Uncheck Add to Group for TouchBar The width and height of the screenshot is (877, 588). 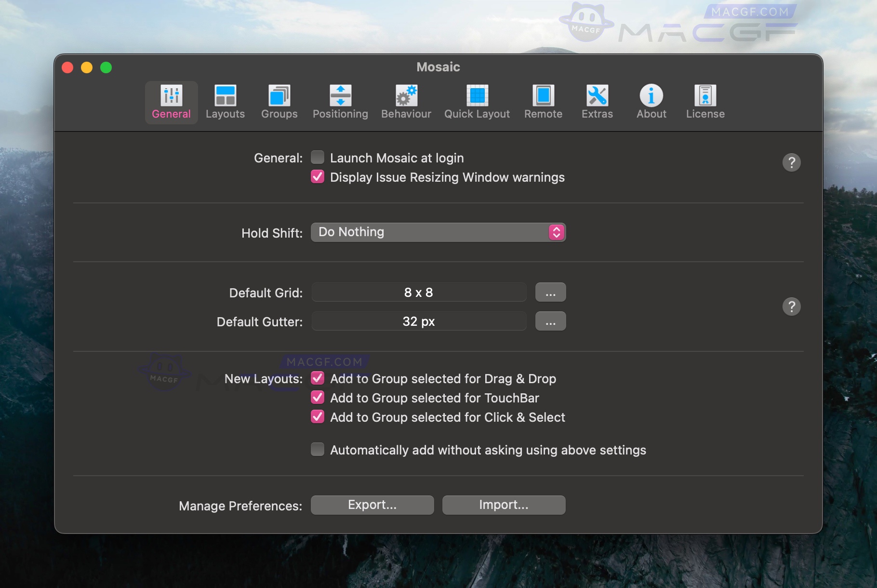pos(318,398)
